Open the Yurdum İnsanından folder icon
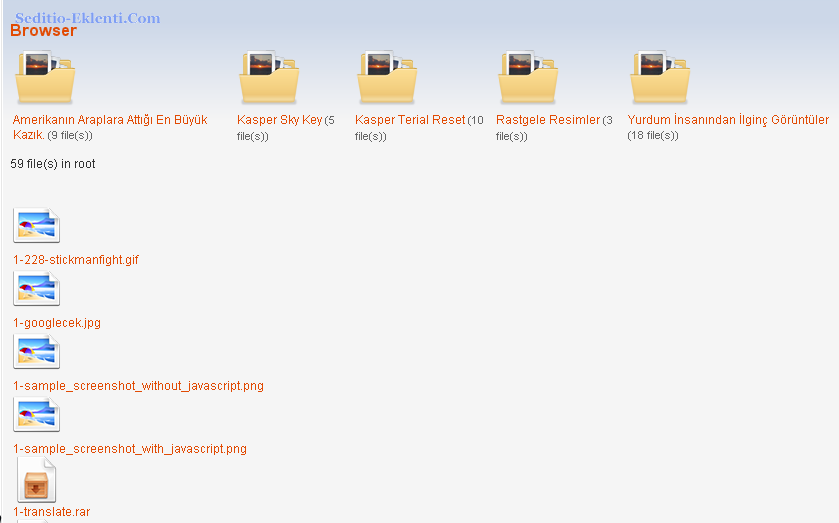839x523 pixels. (660, 78)
